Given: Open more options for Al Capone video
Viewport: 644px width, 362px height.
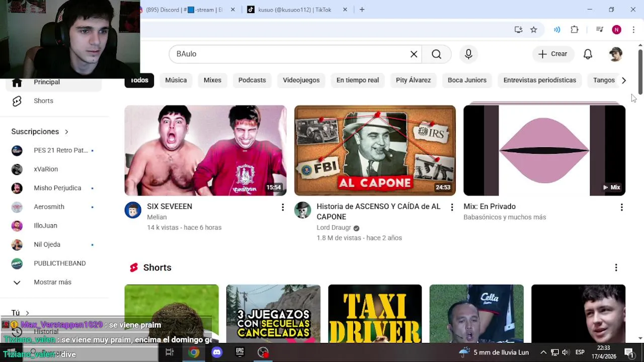Looking at the screenshot, I should click(452, 207).
